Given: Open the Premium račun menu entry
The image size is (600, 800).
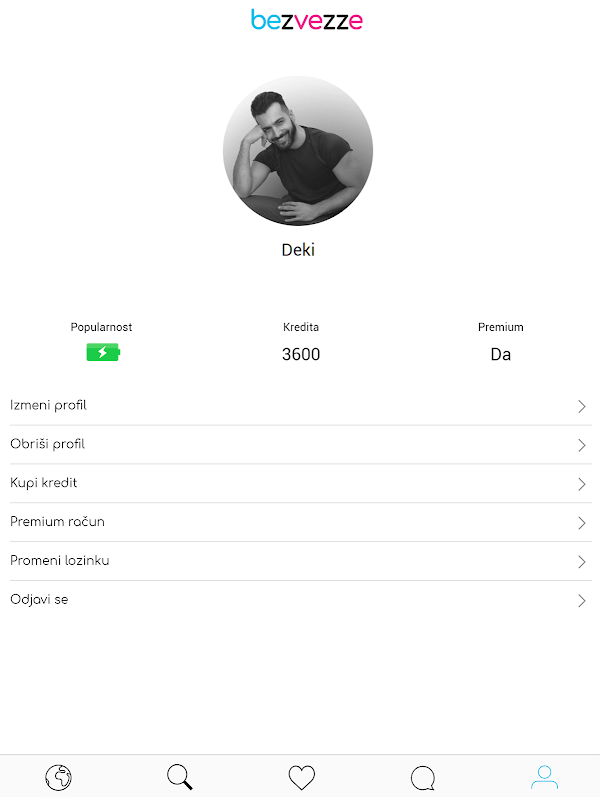Looking at the screenshot, I should pos(57,522).
